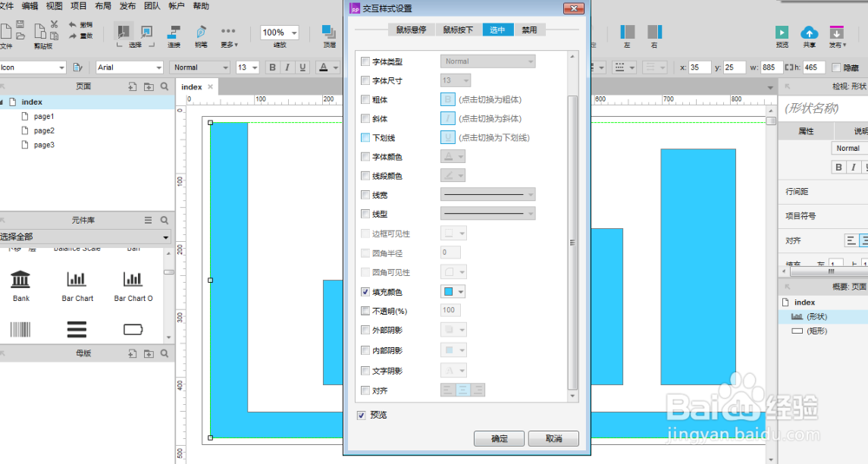Click the Preview (预览) play icon
The height and width of the screenshot is (464, 868).
click(x=782, y=32)
